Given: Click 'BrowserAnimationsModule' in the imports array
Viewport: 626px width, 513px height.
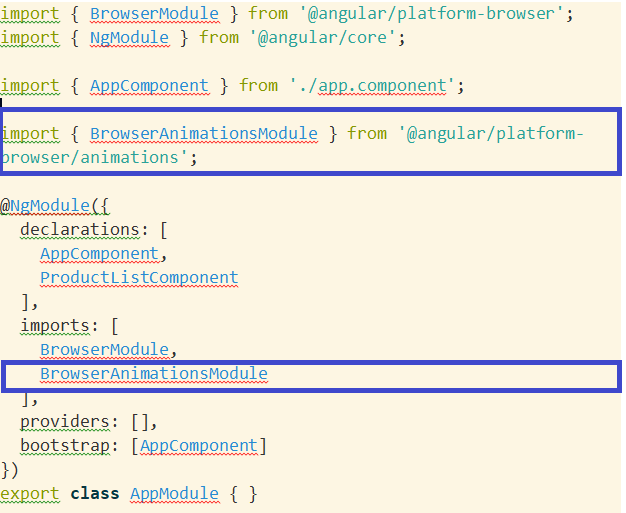Looking at the screenshot, I should tap(154, 374).
